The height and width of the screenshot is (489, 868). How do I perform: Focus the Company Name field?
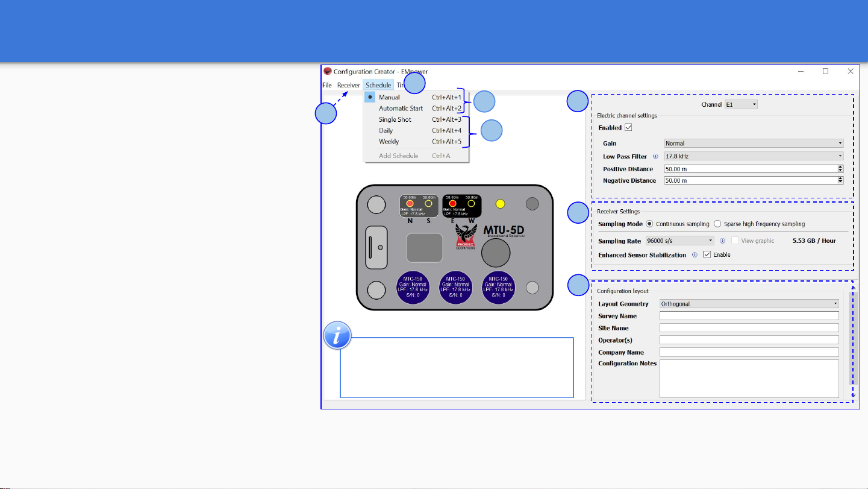tap(749, 352)
